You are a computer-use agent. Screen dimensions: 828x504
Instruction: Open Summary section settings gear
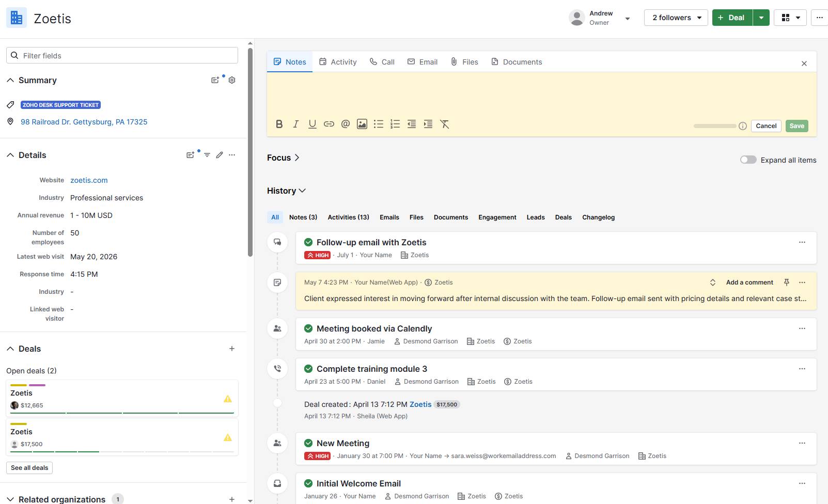click(232, 80)
